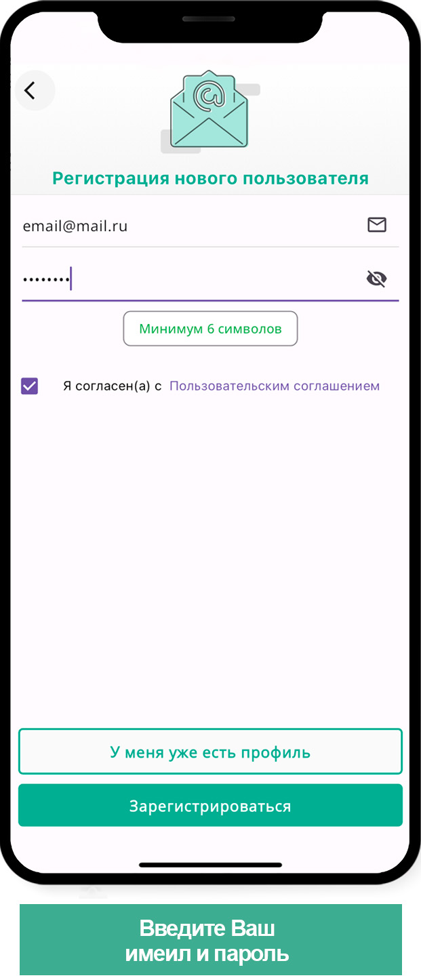Toggle password visibility with the crossed-eye icon
The image size is (421, 980).
[x=376, y=279]
